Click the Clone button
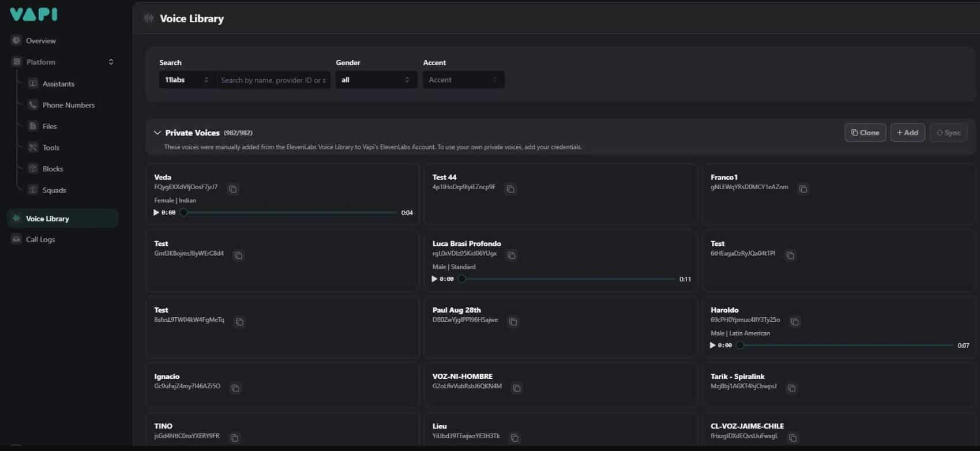The width and height of the screenshot is (980, 451). click(865, 133)
